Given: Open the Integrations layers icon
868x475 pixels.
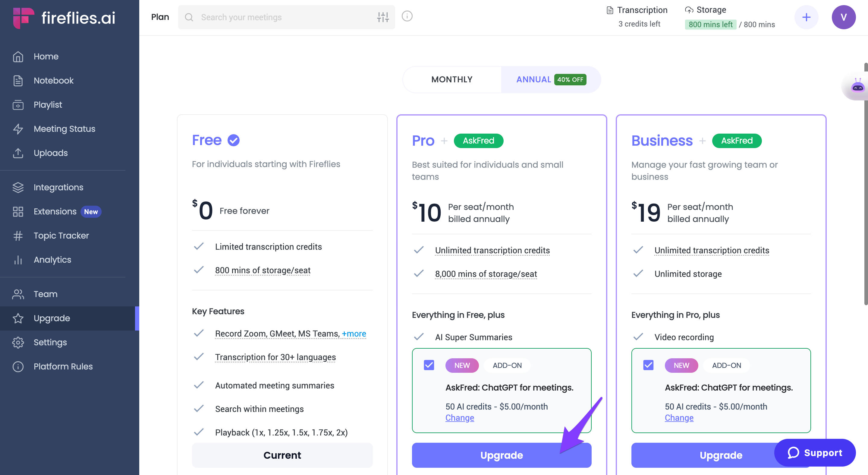Looking at the screenshot, I should pyautogui.click(x=18, y=188).
